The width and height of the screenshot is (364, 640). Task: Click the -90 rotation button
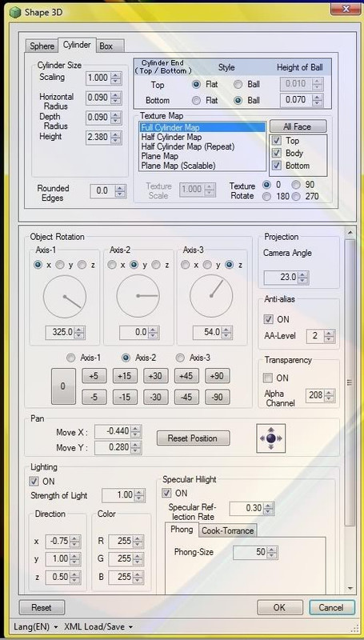(x=217, y=397)
